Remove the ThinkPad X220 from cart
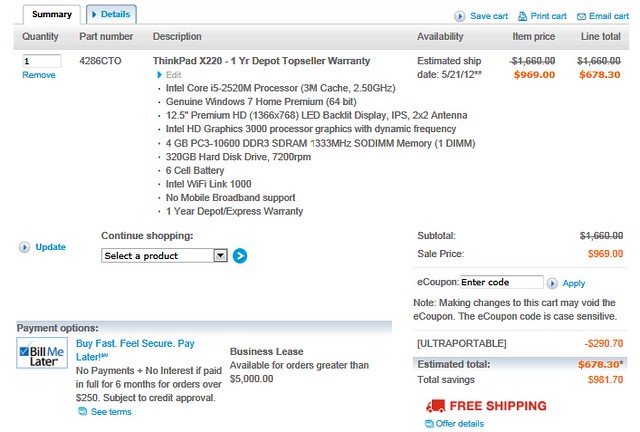 39,75
